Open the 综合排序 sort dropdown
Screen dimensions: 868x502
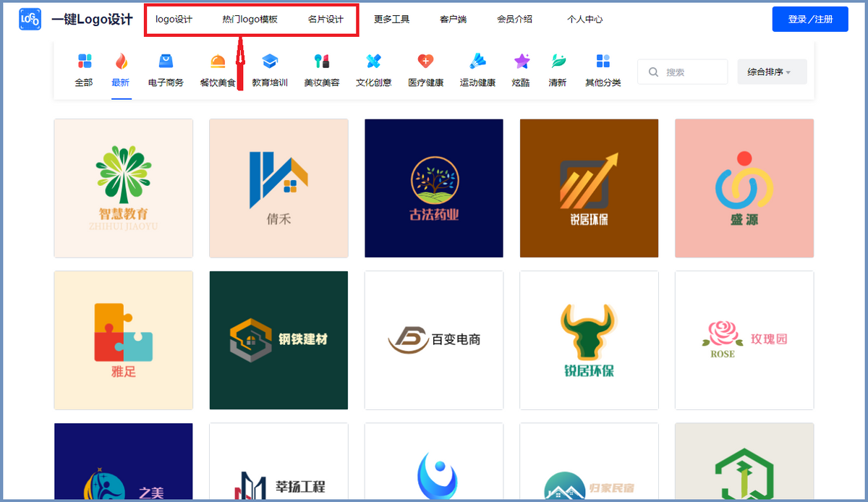pos(772,72)
